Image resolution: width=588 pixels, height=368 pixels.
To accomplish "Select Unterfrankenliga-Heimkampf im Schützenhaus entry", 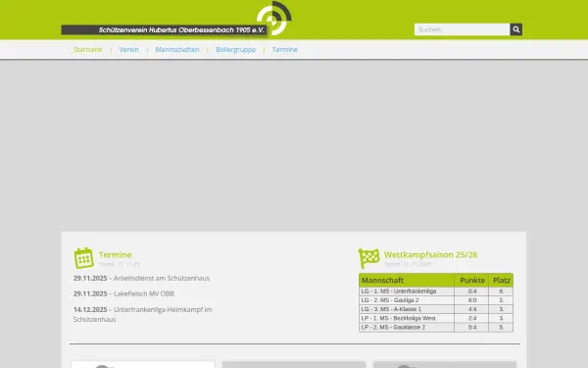I will pyautogui.click(x=143, y=314).
